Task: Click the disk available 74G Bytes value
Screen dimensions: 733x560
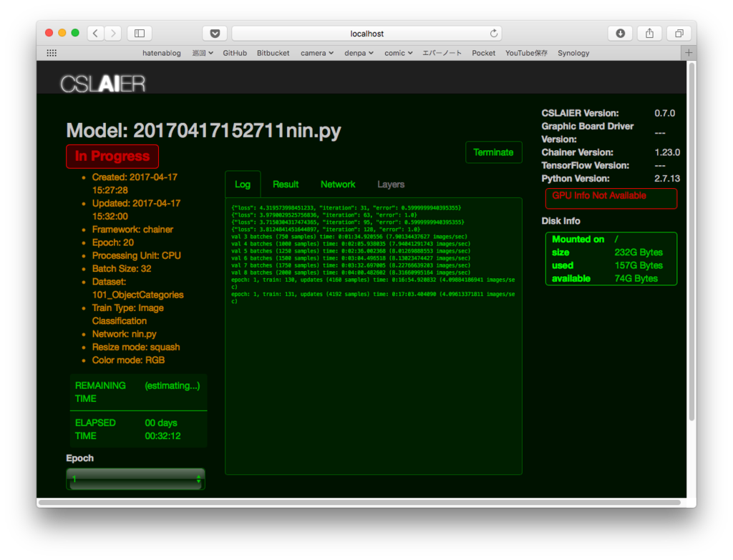Action: [x=636, y=278]
